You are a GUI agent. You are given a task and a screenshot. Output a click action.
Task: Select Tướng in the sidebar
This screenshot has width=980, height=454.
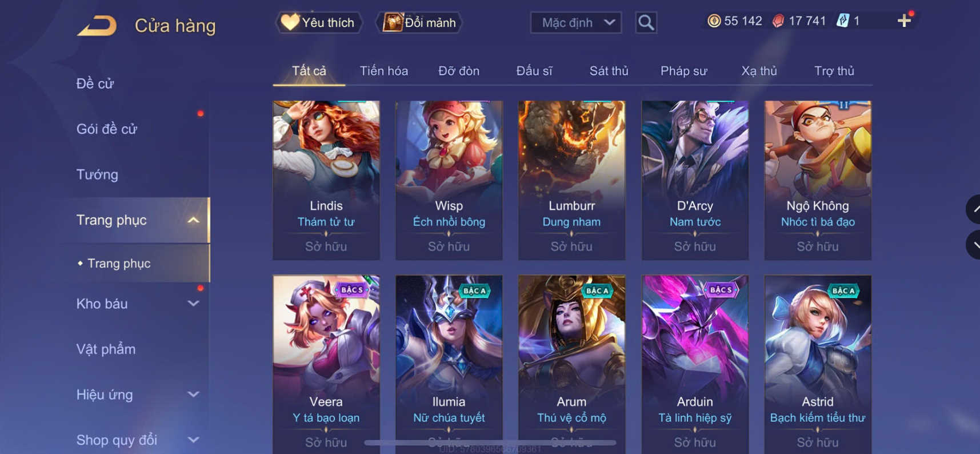pos(97,174)
